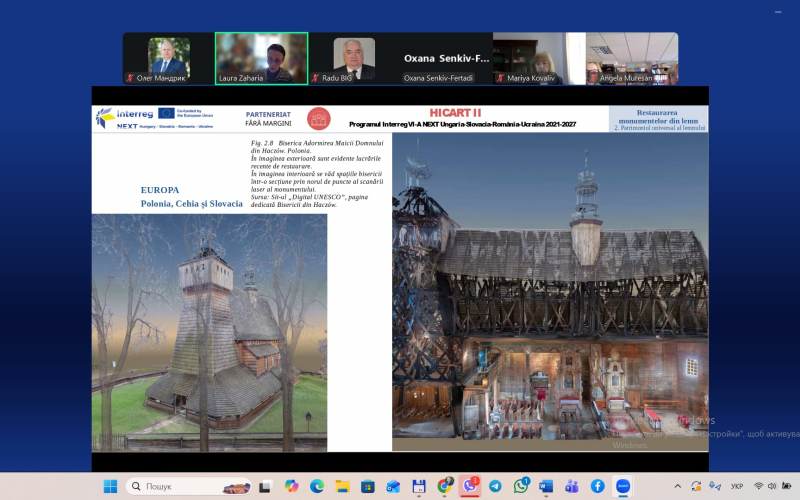The image size is (800, 500).
Task: Launch Microsoft Word from the taskbar
Action: 546,486
